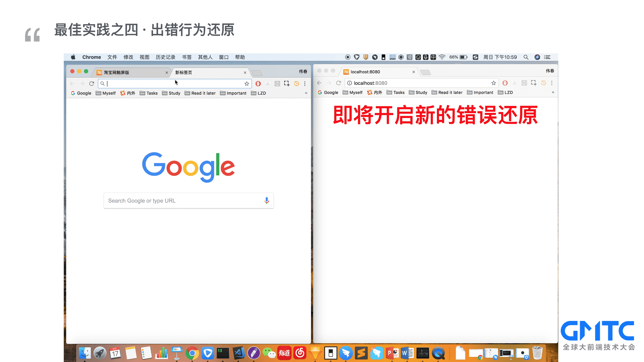Open the three-dot Chrome menu in the left window

pyautogui.click(x=305, y=84)
